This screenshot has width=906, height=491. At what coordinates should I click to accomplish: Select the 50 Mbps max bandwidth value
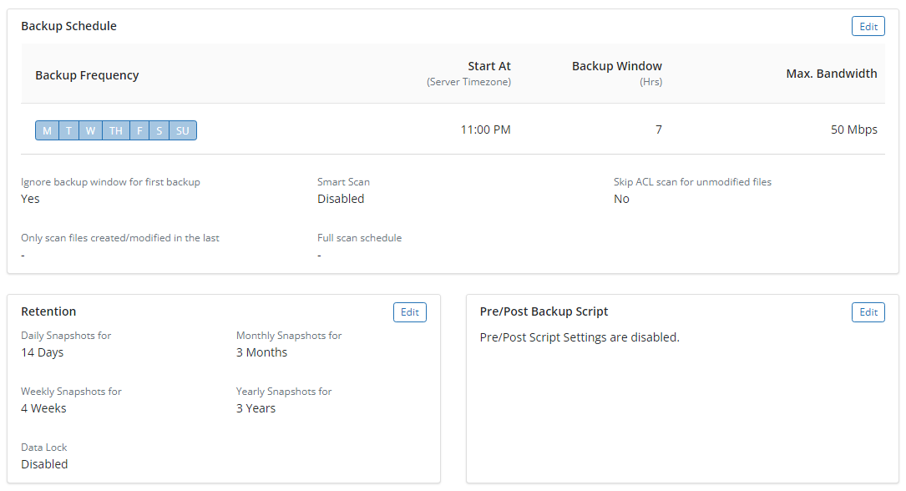pos(853,130)
